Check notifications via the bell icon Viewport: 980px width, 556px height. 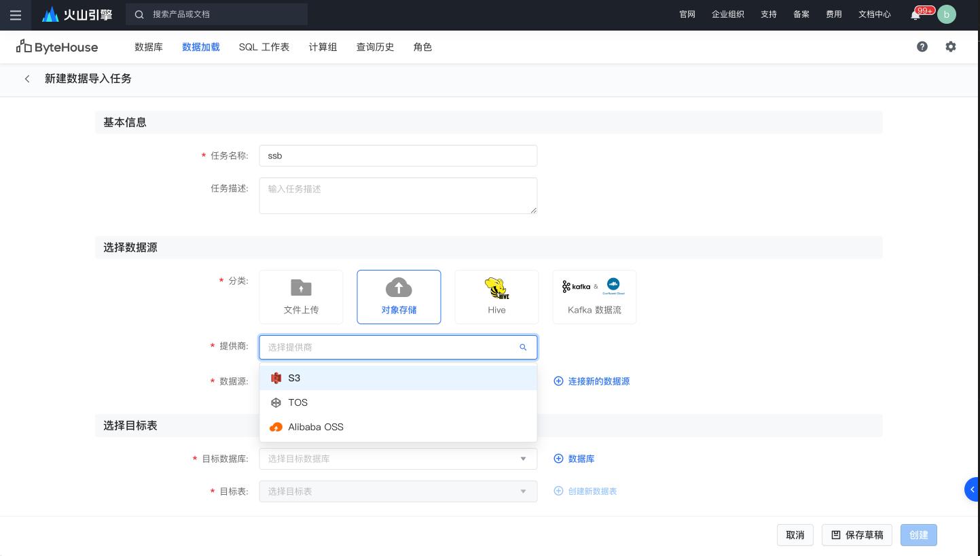click(915, 14)
